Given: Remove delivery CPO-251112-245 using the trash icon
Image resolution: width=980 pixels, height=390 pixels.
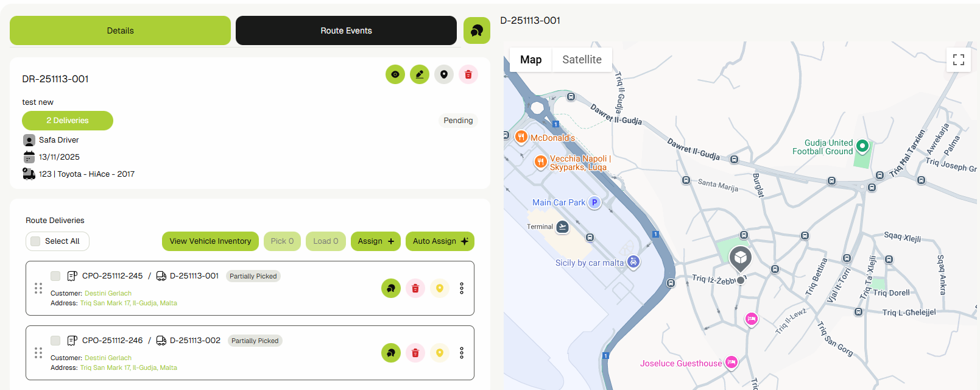Looking at the screenshot, I should click(415, 288).
